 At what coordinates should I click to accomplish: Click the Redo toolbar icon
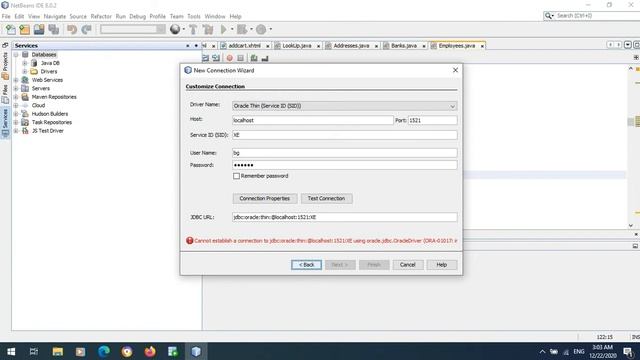coord(86,29)
